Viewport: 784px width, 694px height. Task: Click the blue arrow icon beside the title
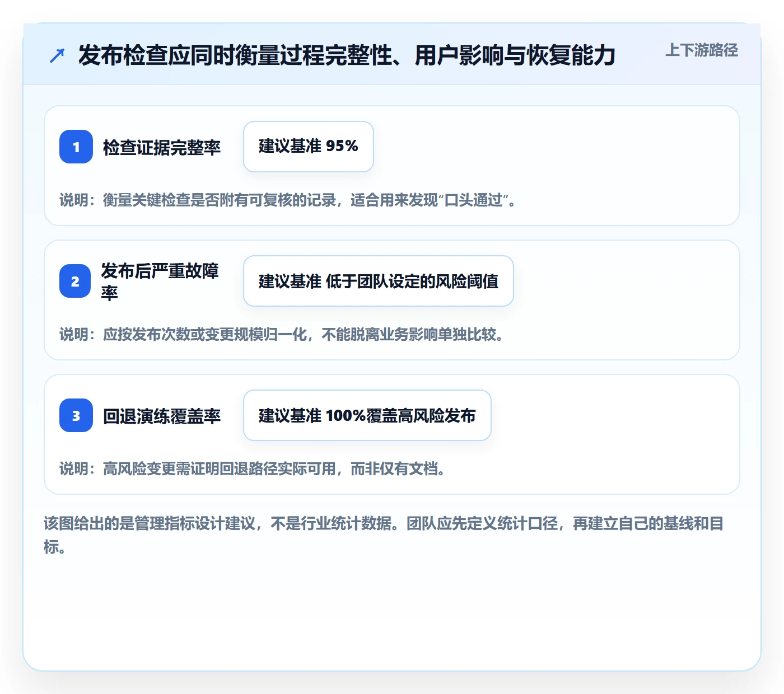click(x=57, y=55)
